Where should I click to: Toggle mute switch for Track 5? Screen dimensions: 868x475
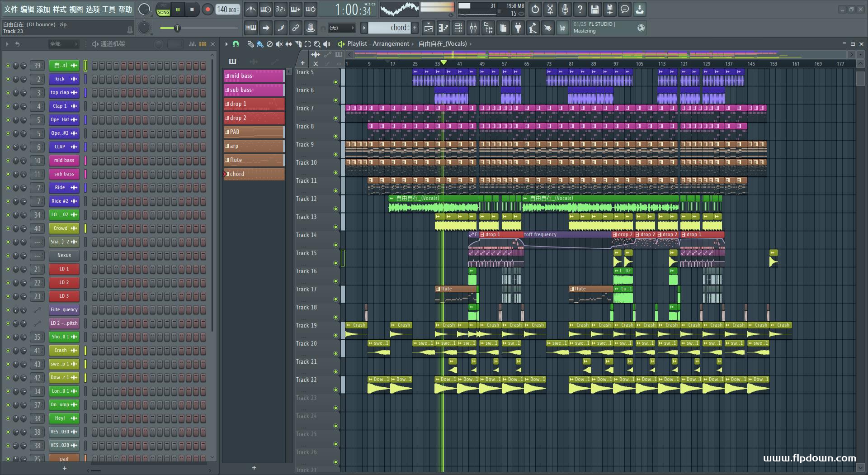[x=335, y=82]
